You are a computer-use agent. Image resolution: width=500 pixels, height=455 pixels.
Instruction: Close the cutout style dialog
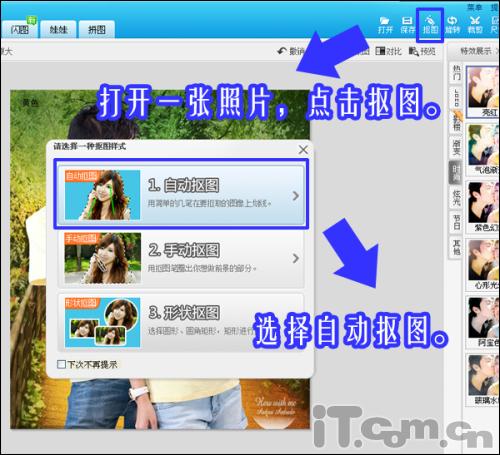303,150
